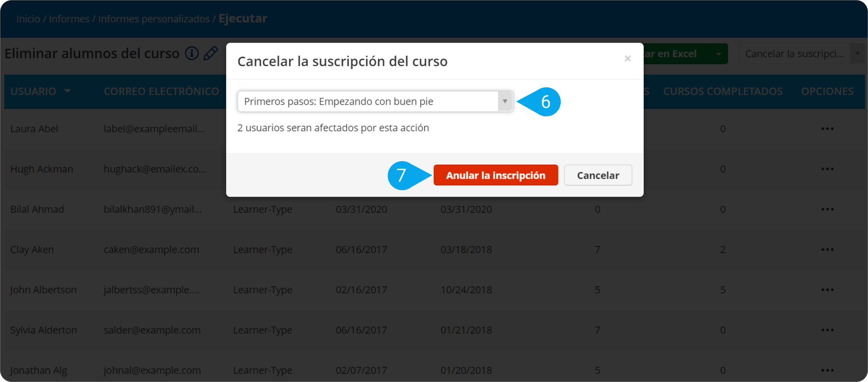
Task: Open options menu for Sylvia Alderton row
Action: [827, 330]
